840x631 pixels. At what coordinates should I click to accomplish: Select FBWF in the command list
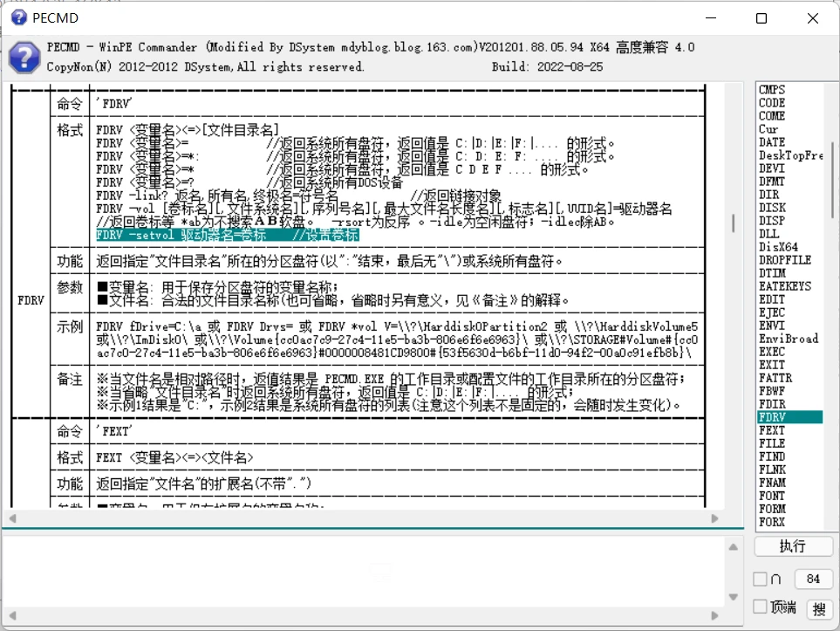tap(772, 391)
